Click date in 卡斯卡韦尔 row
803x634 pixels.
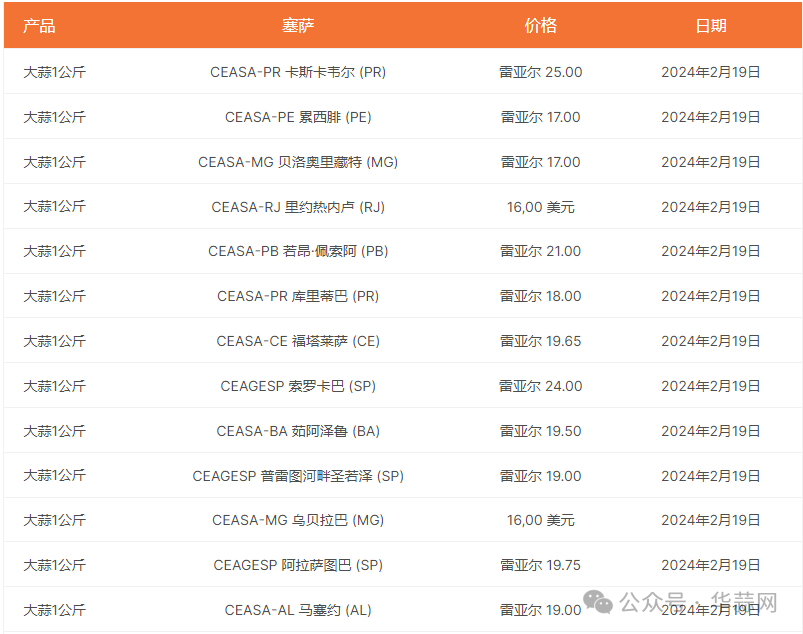(710, 72)
